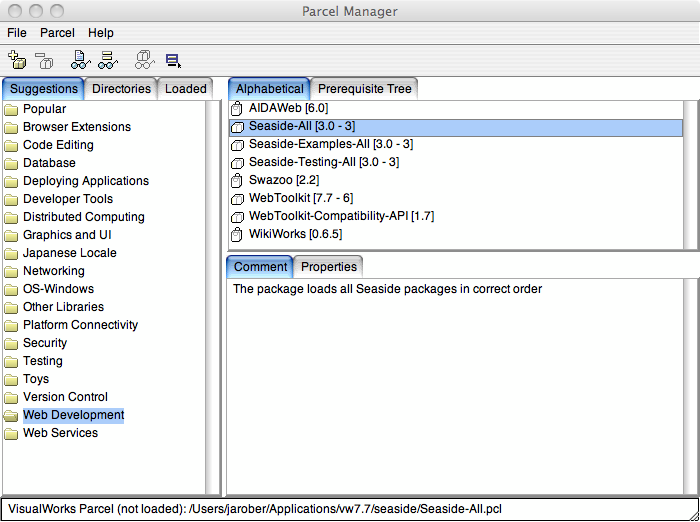Screen dimensions: 700x522
Task: Select the Suggestions tab
Action: tap(43, 89)
